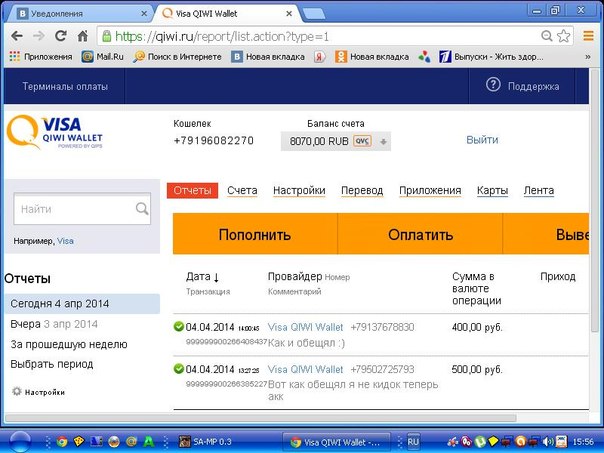The height and width of the screenshot is (453, 604).
Task: Log out via the Выйти link
Action: click(482, 139)
